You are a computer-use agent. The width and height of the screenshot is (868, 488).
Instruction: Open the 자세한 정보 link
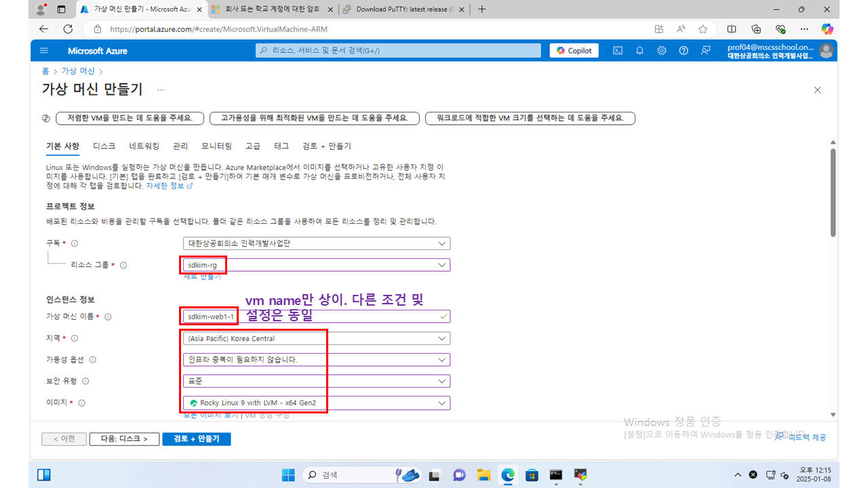(x=170, y=186)
